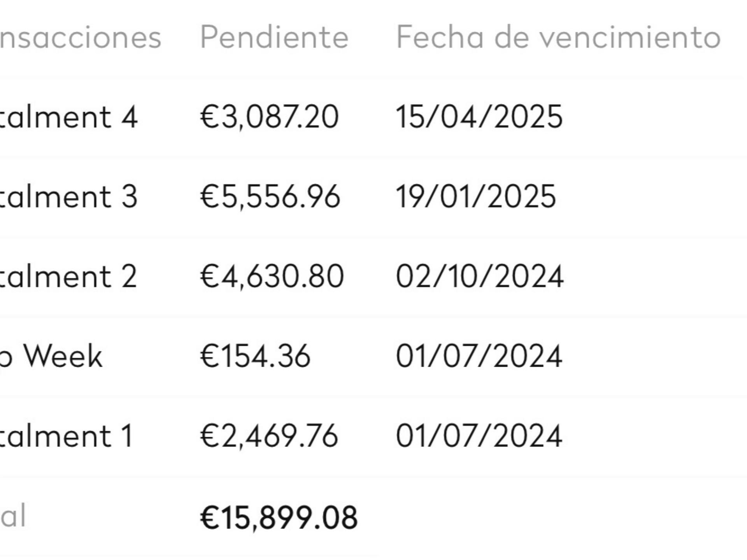Click the Fecha de vencimiento column header
747x560 pixels.
558,37
